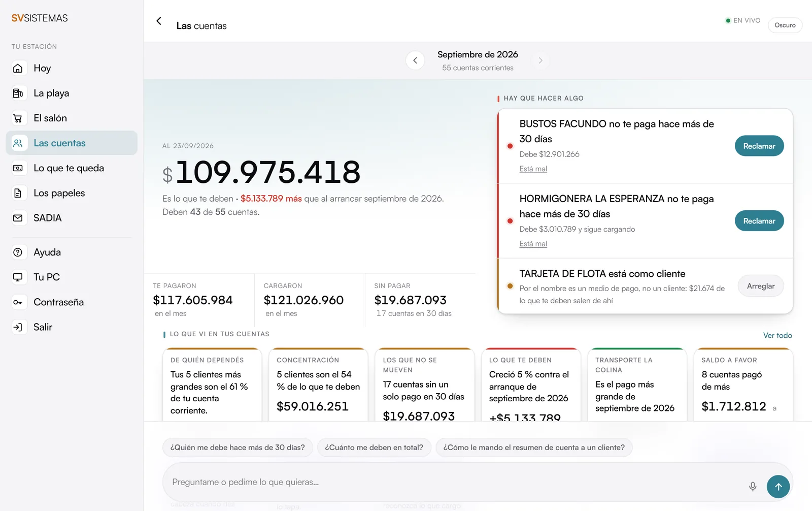Open the El salón menu label
812x511 pixels.
point(50,118)
